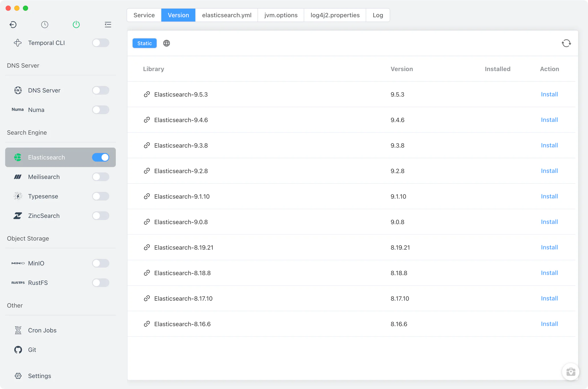
Task: Install Elasticsearch 9.2.8
Action: point(549,171)
